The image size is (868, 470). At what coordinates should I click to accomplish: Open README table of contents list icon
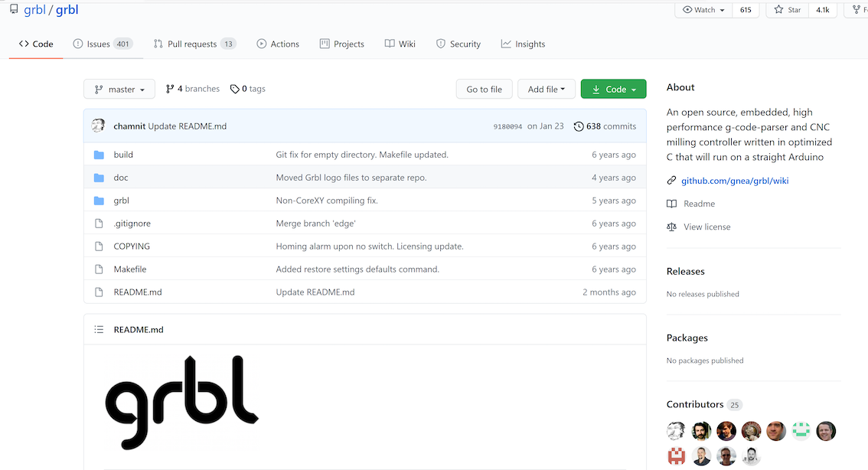coord(99,329)
